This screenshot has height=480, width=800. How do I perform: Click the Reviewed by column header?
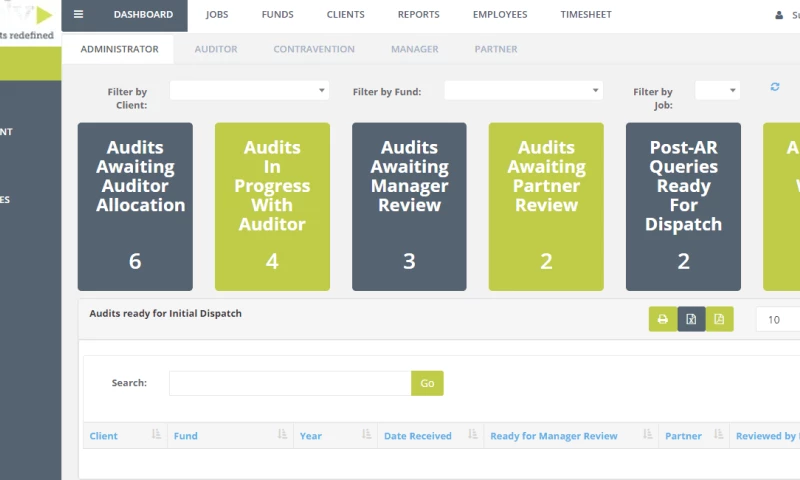tap(767, 436)
